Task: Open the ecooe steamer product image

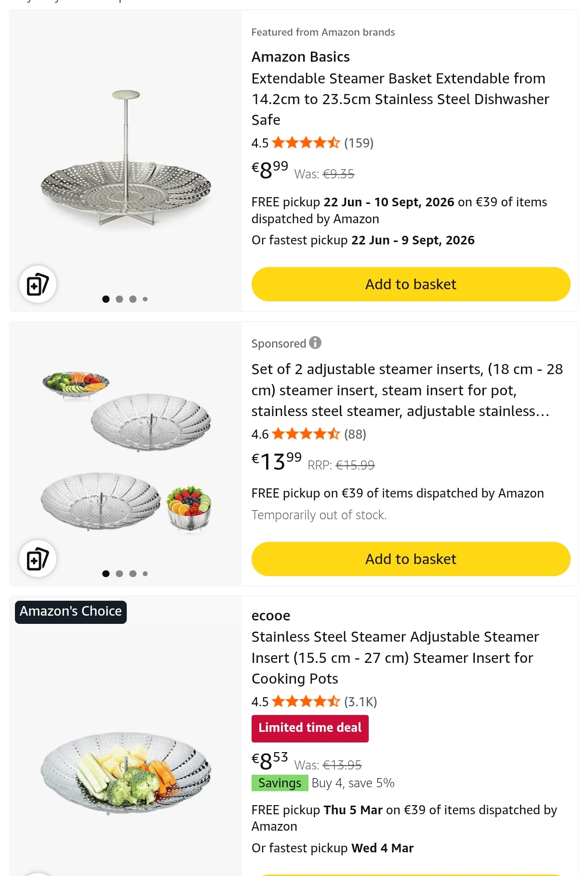Action: (x=126, y=771)
